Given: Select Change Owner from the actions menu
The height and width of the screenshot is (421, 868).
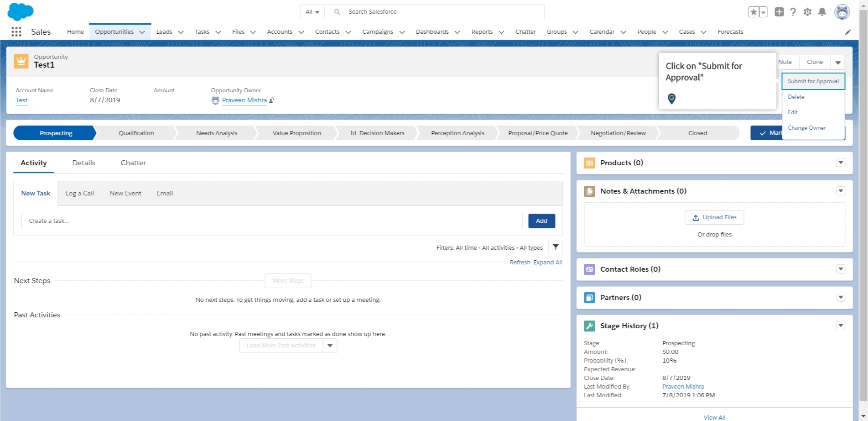Looking at the screenshot, I should pyautogui.click(x=813, y=128).
